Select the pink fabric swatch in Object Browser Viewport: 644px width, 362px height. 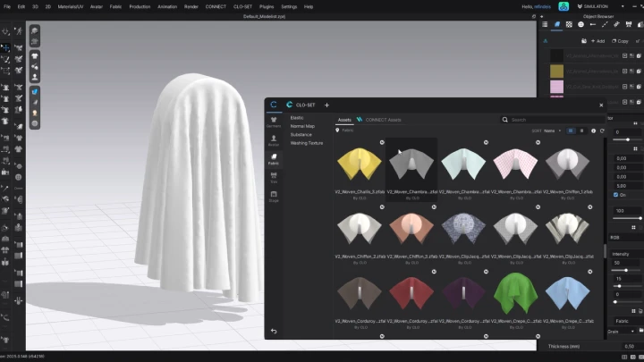point(556,87)
